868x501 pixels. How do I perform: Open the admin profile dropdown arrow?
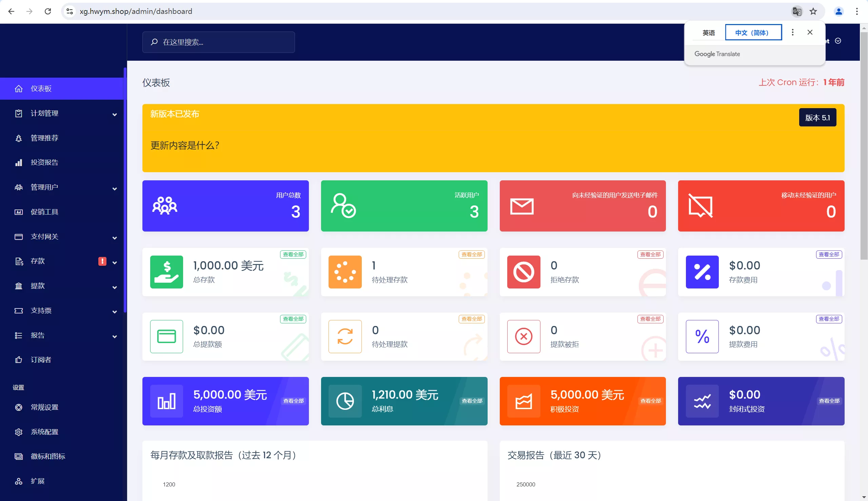coord(838,41)
